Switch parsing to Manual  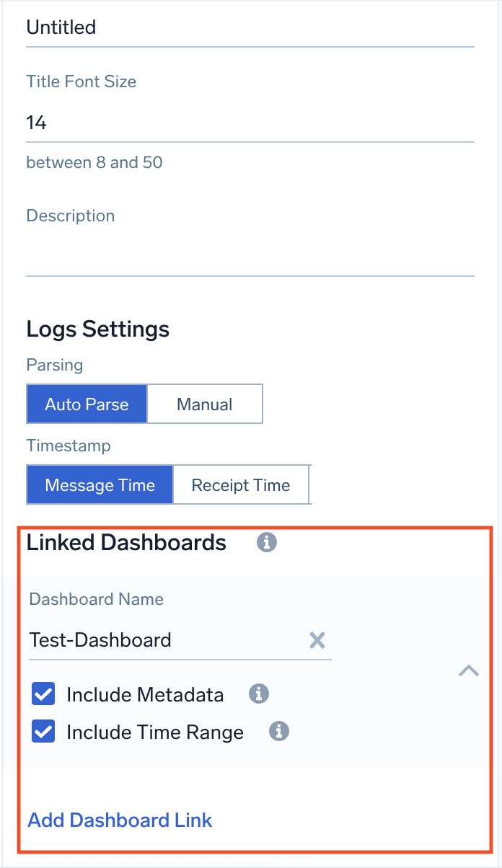point(204,404)
